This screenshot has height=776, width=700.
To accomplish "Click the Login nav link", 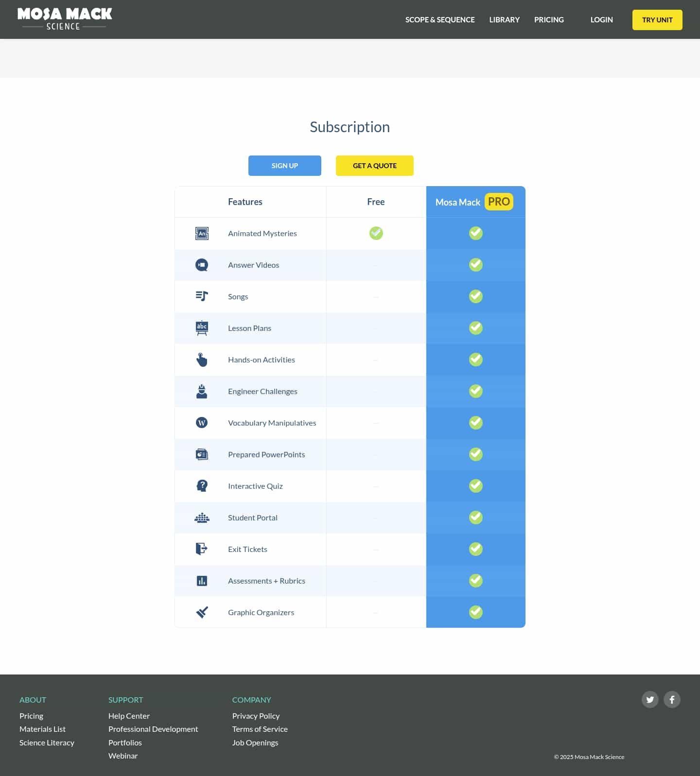I will [602, 20].
